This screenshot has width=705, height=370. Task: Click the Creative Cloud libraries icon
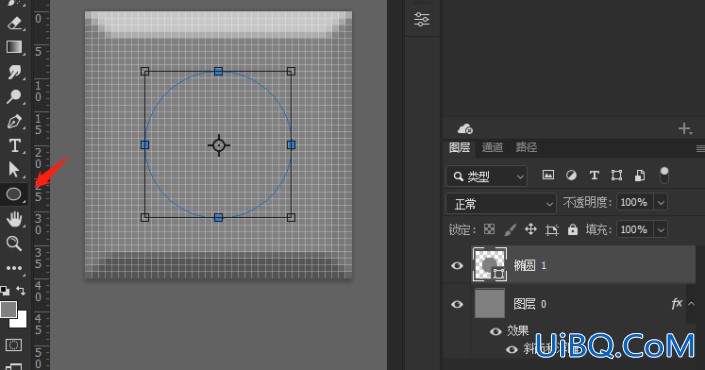[x=465, y=129]
